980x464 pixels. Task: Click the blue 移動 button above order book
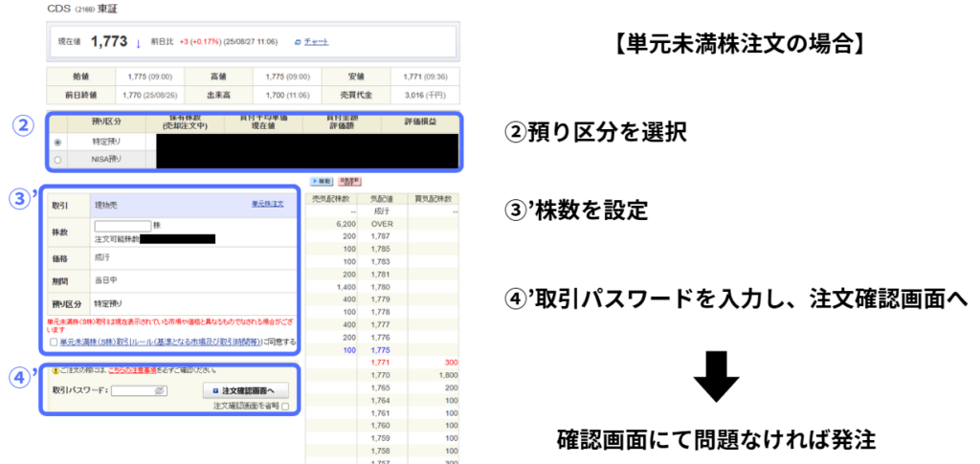[322, 180]
